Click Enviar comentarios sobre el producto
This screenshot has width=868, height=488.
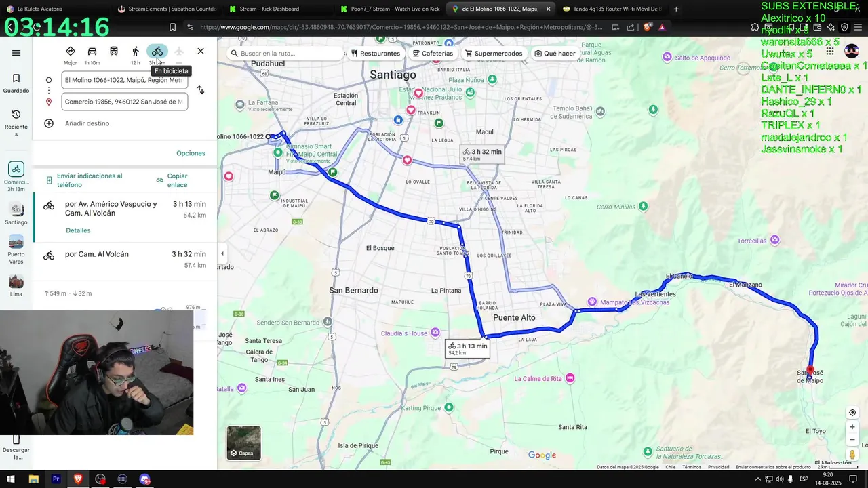pos(773,467)
